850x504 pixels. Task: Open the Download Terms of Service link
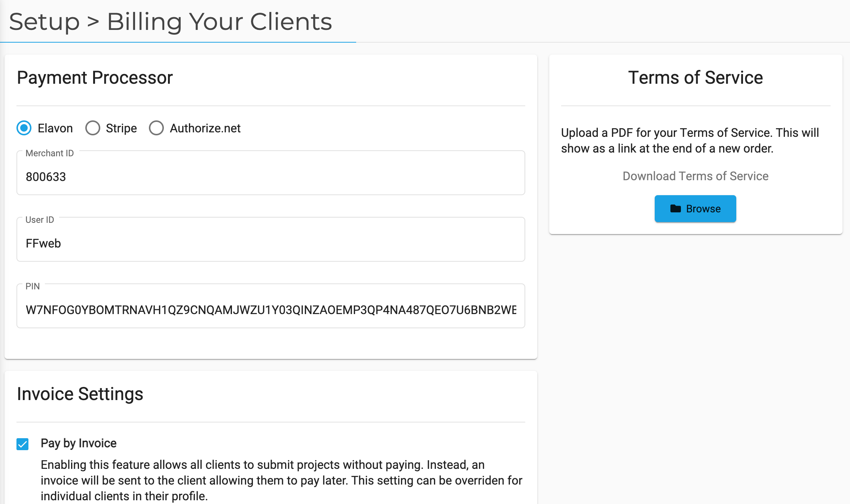point(695,176)
